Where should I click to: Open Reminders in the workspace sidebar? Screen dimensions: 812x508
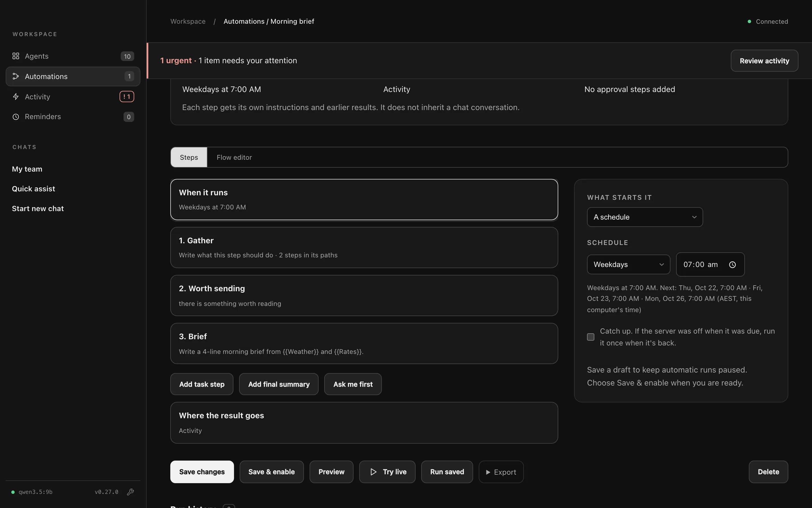coord(73,117)
